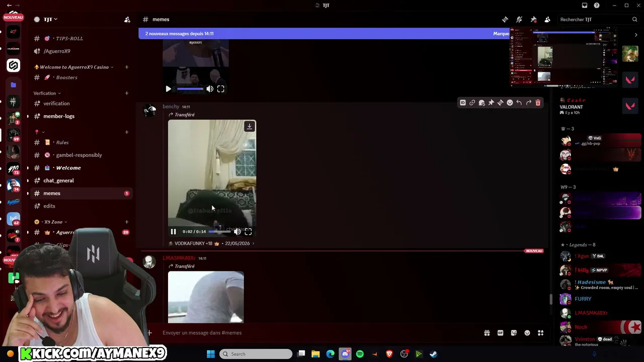Open the Boosters channel
This screenshot has height=362, width=644.
[66, 77]
